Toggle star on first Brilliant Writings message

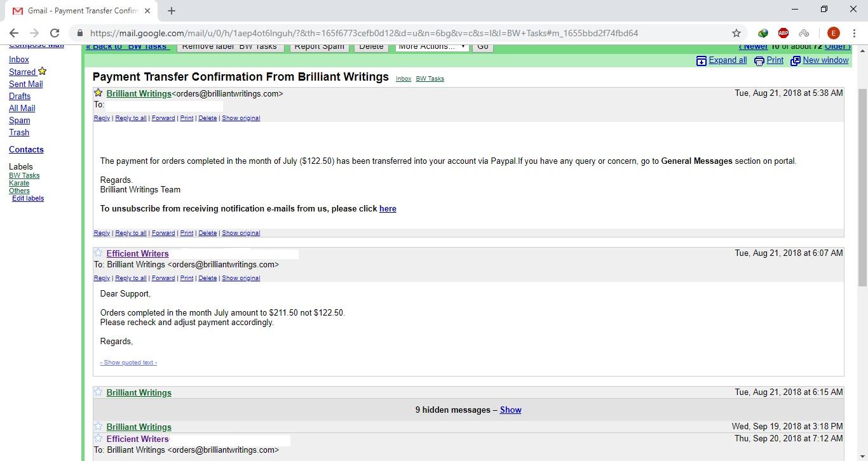98,93
